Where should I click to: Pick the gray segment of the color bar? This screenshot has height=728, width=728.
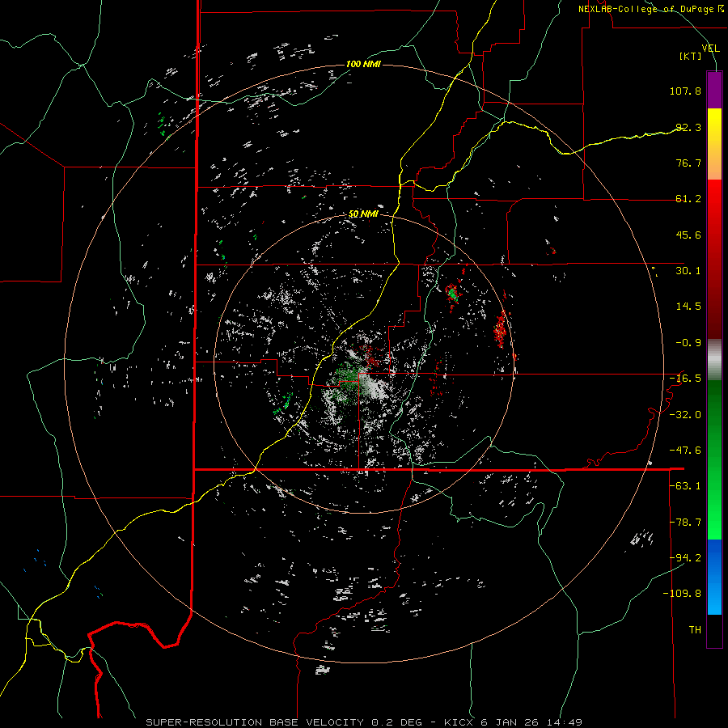(714, 360)
